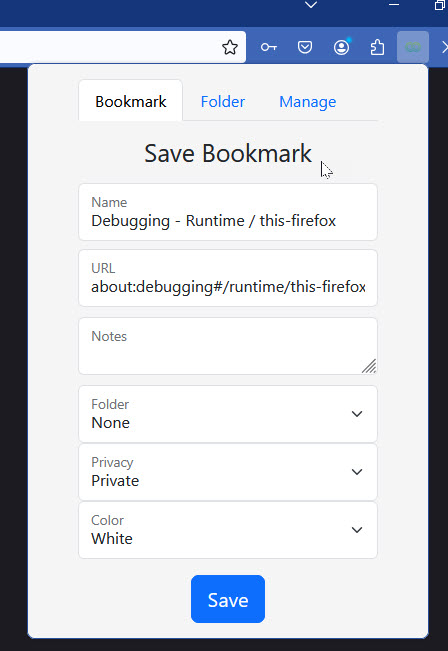Screen dimensions: 448x651
Task: Restore down the browser window
Action: click(440, 5)
